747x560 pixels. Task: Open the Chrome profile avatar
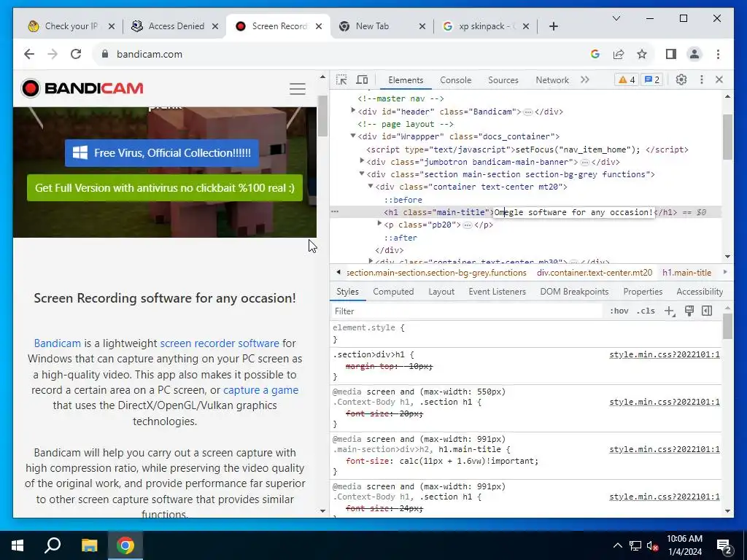click(x=694, y=54)
